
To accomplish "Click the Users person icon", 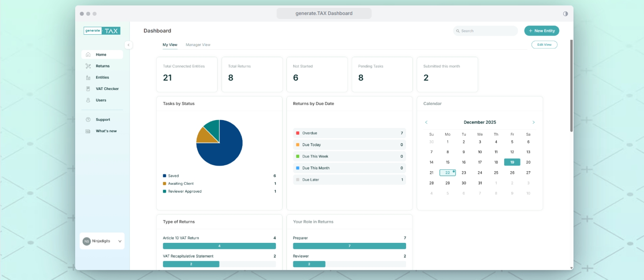I will tap(88, 100).
